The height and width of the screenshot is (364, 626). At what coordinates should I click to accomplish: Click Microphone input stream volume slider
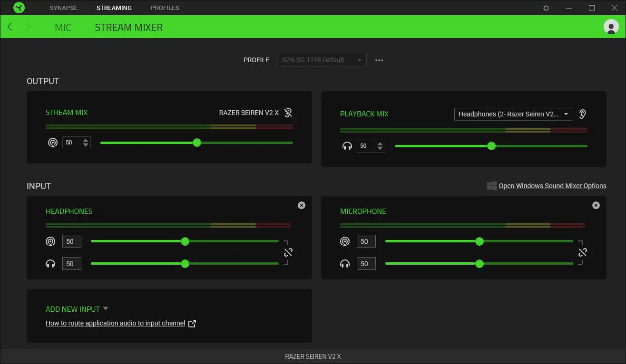tap(479, 241)
